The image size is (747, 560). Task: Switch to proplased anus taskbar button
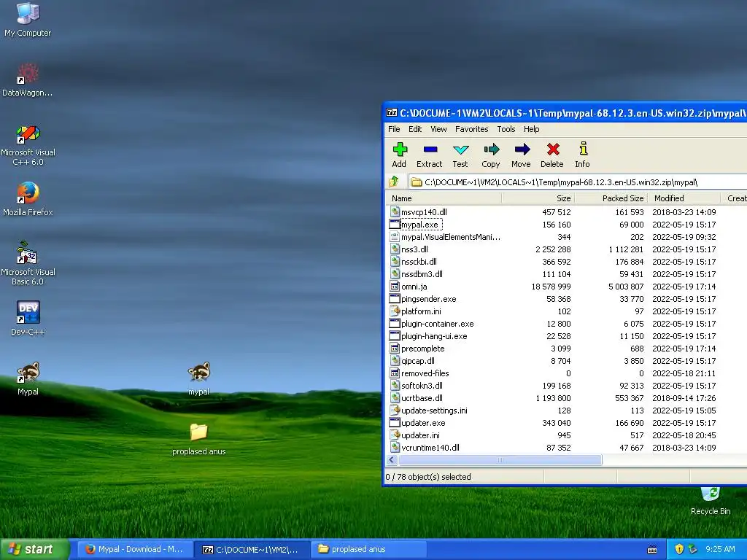tap(370, 549)
